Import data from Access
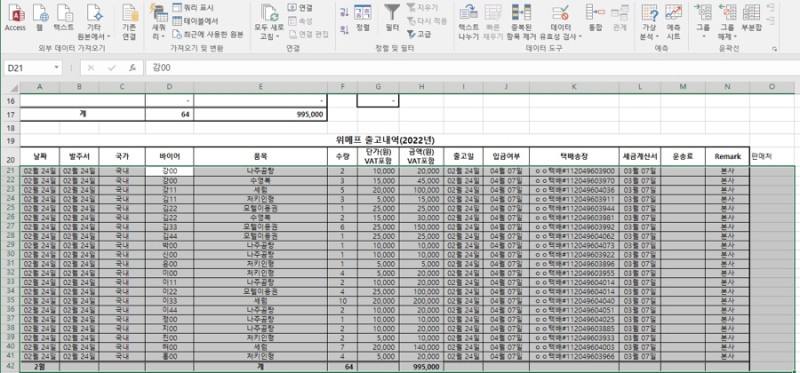This screenshot has width=800, height=373. (x=15, y=17)
